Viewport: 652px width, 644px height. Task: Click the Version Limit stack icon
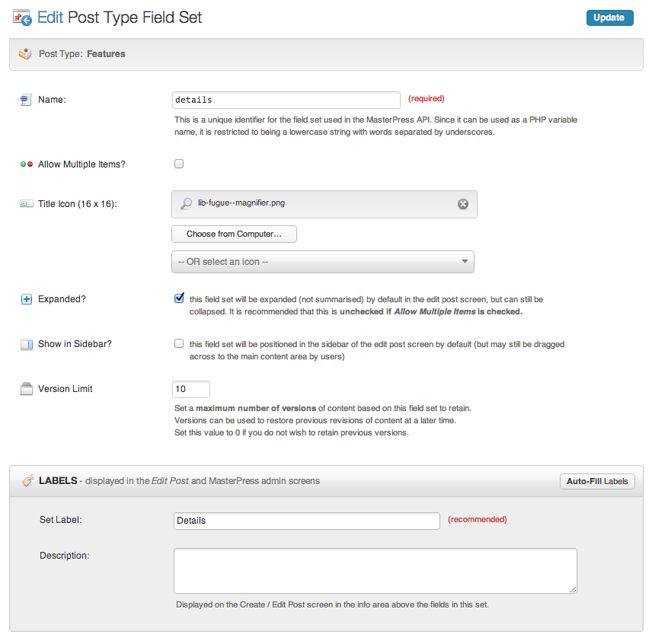[27, 389]
